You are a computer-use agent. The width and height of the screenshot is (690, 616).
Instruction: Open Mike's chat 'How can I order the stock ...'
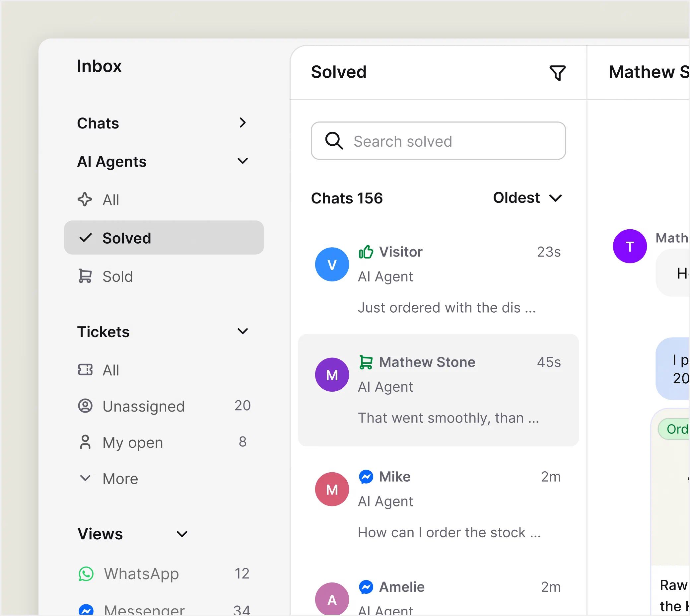(x=438, y=504)
